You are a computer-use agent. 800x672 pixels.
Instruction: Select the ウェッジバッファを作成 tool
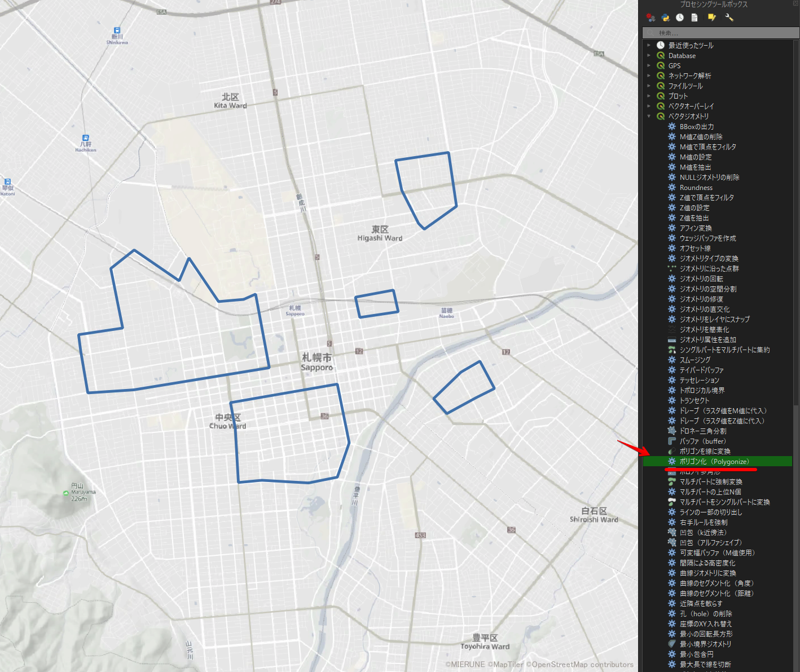click(707, 238)
